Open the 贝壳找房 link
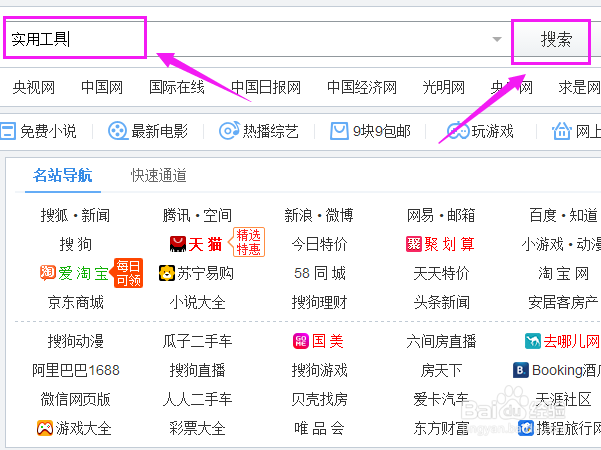 click(x=319, y=399)
